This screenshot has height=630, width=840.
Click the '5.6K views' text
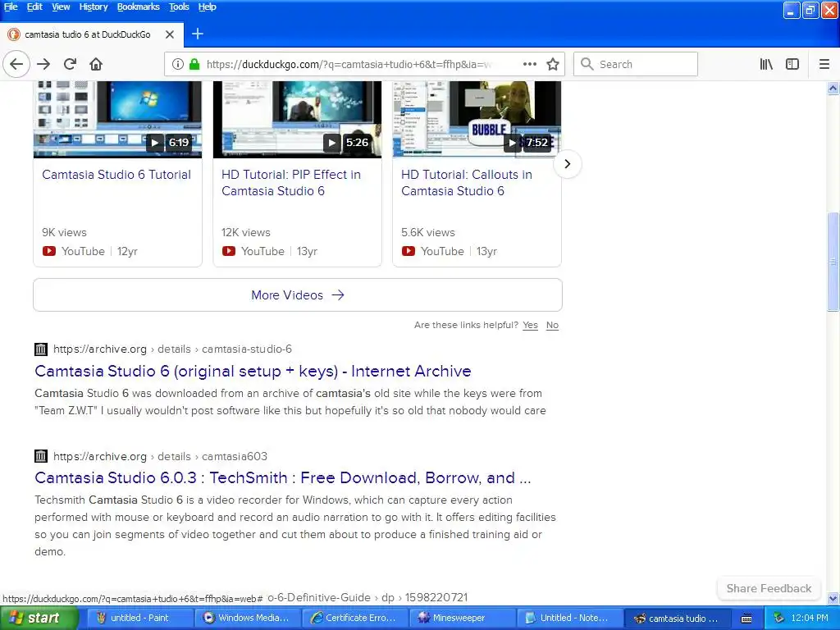pos(428,232)
